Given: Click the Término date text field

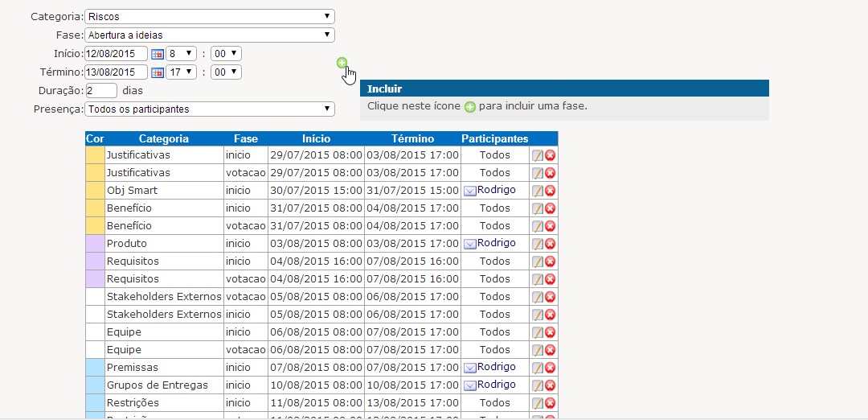Looking at the screenshot, I should coord(116,72).
